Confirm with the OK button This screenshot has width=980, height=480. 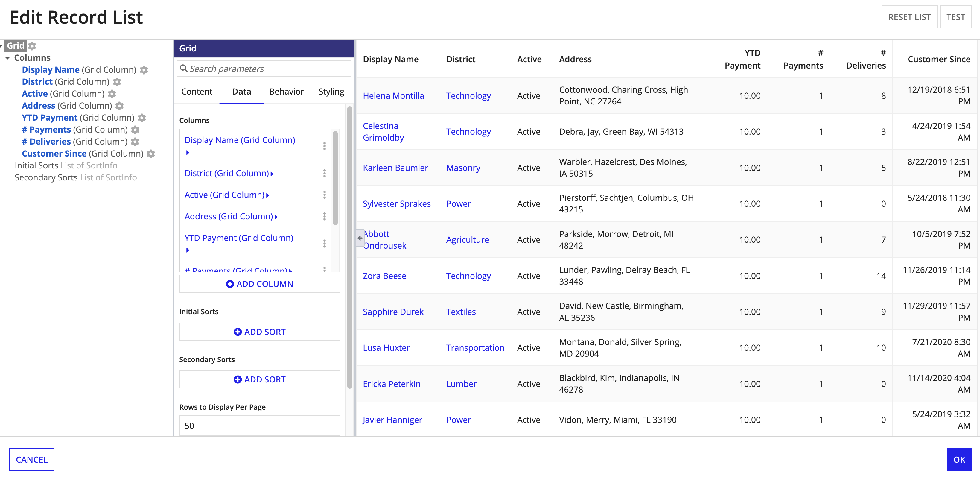(x=959, y=459)
